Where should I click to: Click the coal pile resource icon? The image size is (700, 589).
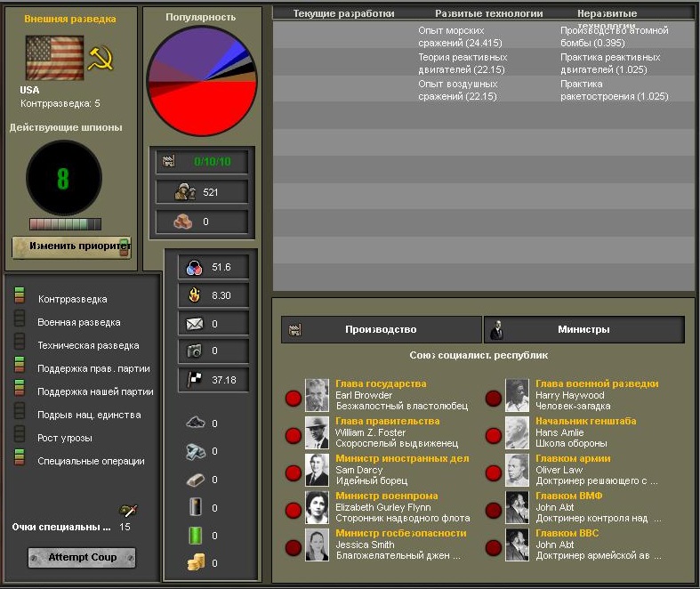[x=195, y=422]
